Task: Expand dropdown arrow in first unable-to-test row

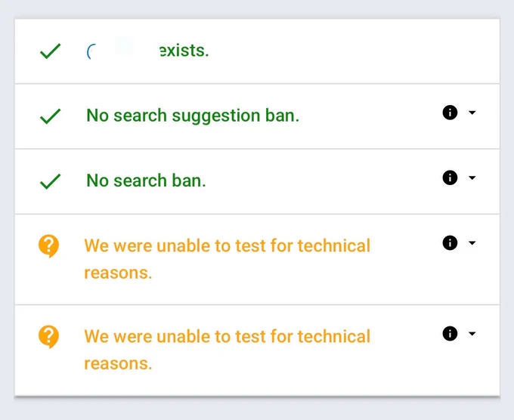Action: point(472,243)
